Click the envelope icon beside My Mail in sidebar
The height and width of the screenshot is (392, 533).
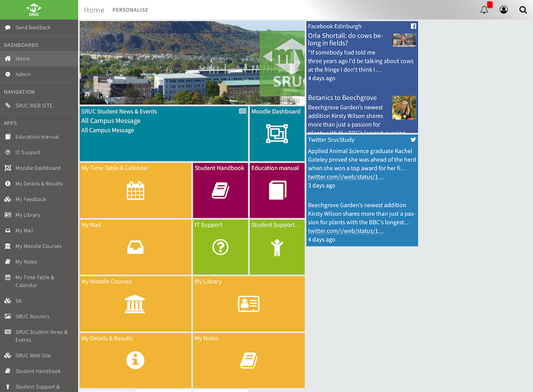(x=7, y=230)
